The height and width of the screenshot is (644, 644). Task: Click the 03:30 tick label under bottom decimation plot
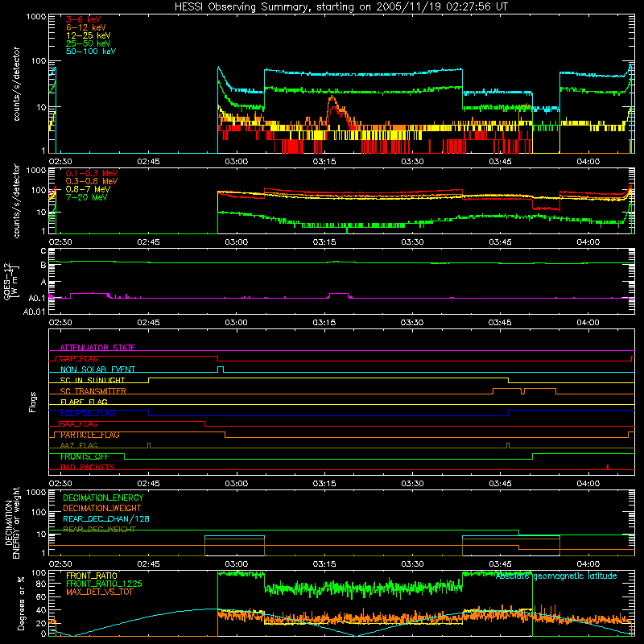pyautogui.click(x=412, y=564)
